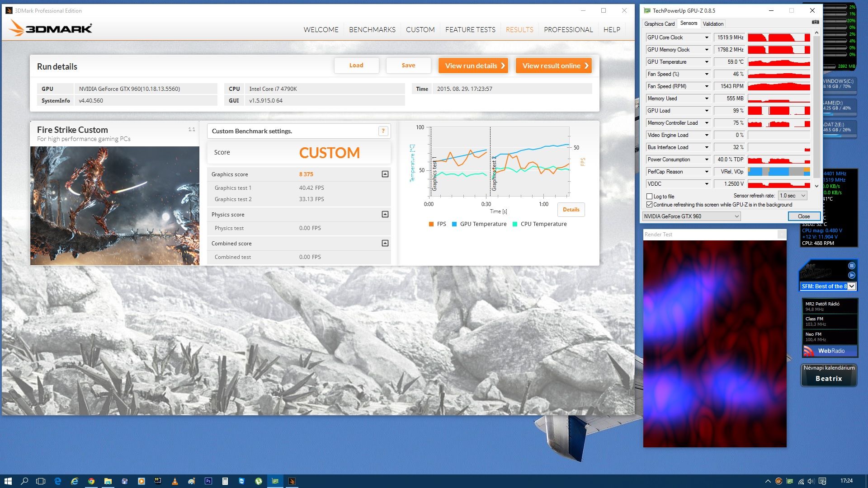Image resolution: width=868 pixels, height=488 pixels.
Task: Go to the WELCOME tab in 3DMark
Action: (321, 30)
